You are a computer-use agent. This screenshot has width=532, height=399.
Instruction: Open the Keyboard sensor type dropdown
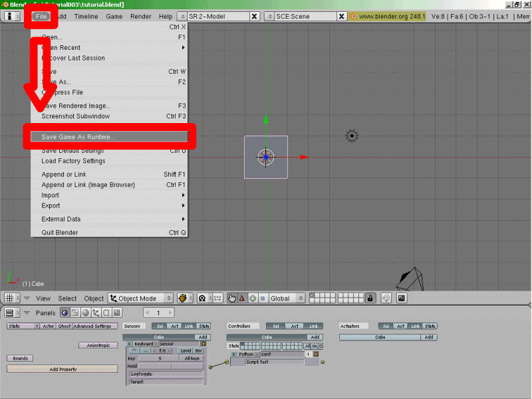pyautogui.click(x=144, y=344)
